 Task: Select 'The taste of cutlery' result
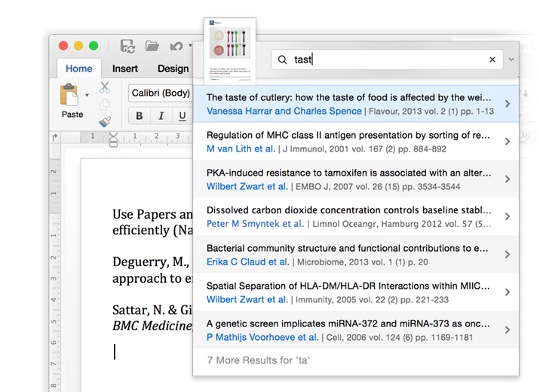click(x=356, y=104)
